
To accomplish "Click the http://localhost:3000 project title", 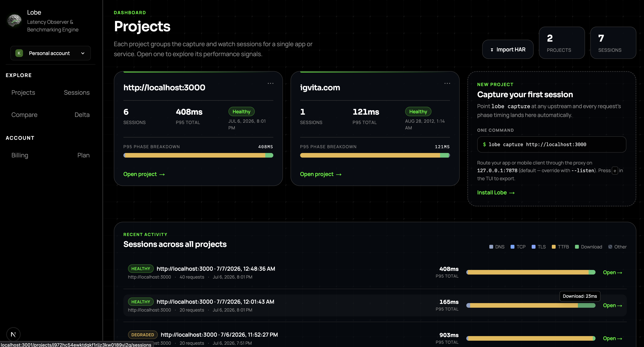I will (164, 87).
